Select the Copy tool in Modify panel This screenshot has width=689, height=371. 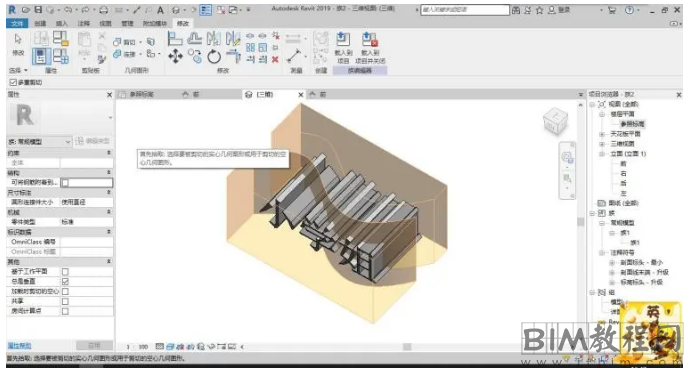194,56
